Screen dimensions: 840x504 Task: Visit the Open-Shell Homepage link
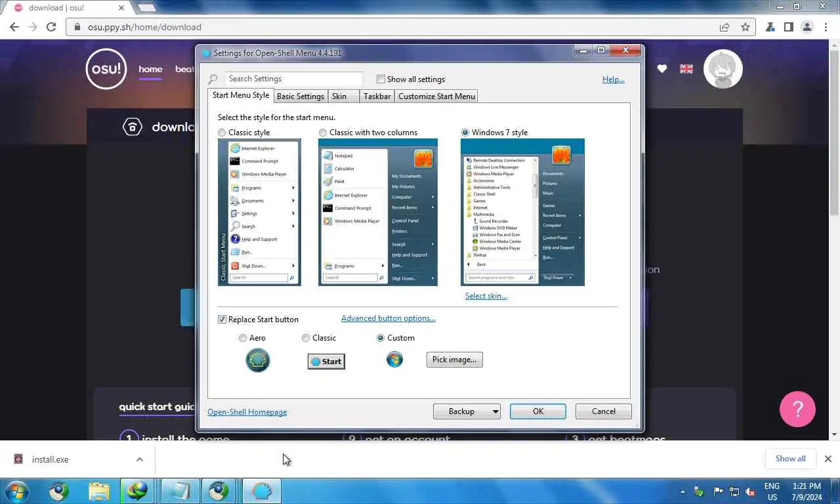(247, 412)
